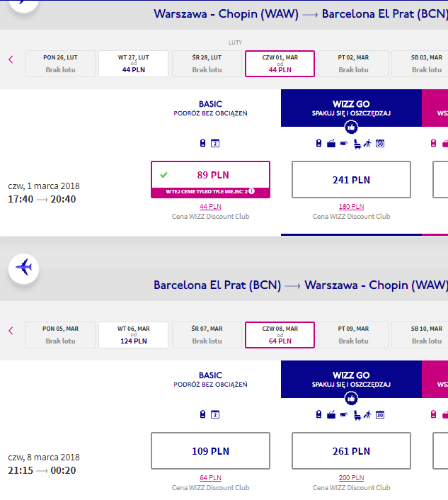Select the 109 PLN return BASIC fare
The image size is (448, 500).
point(210,451)
